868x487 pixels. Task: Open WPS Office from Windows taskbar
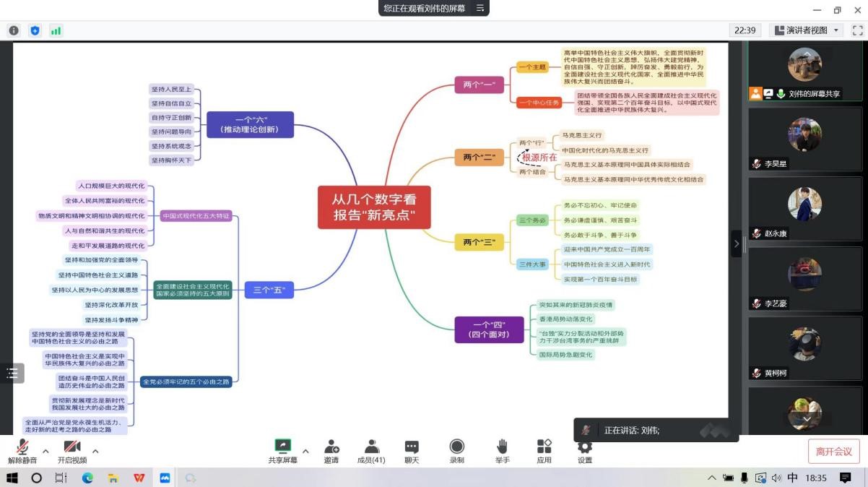pyautogui.click(x=139, y=478)
